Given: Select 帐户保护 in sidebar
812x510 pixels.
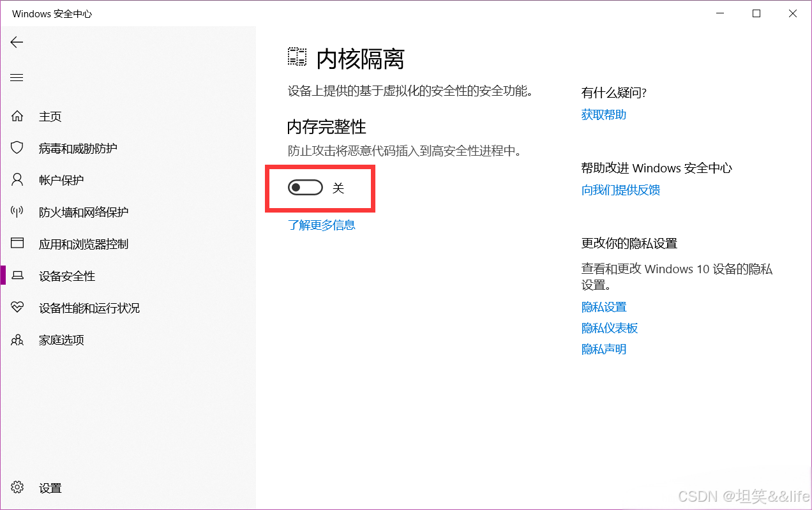Looking at the screenshot, I should 128,180.
